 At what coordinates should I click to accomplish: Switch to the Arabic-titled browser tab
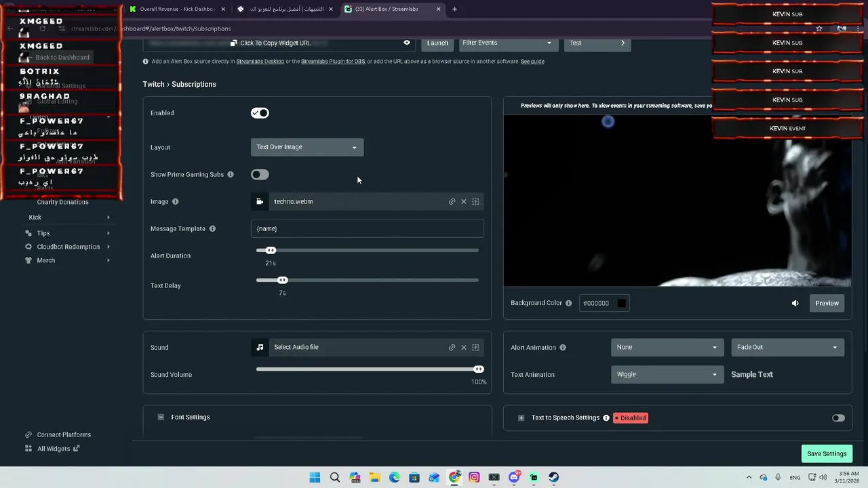(285, 9)
